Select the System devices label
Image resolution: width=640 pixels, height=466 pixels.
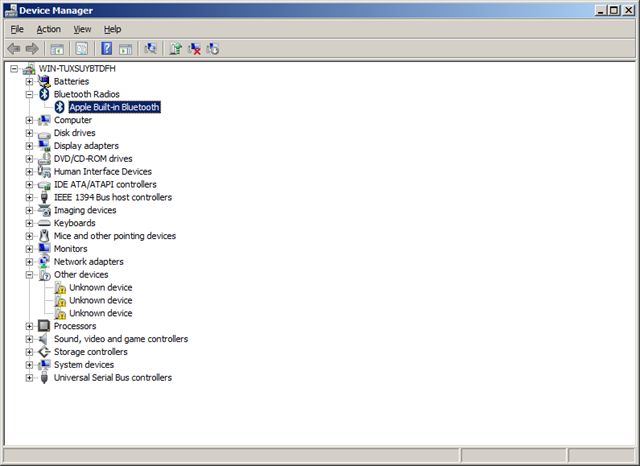(x=84, y=365)
